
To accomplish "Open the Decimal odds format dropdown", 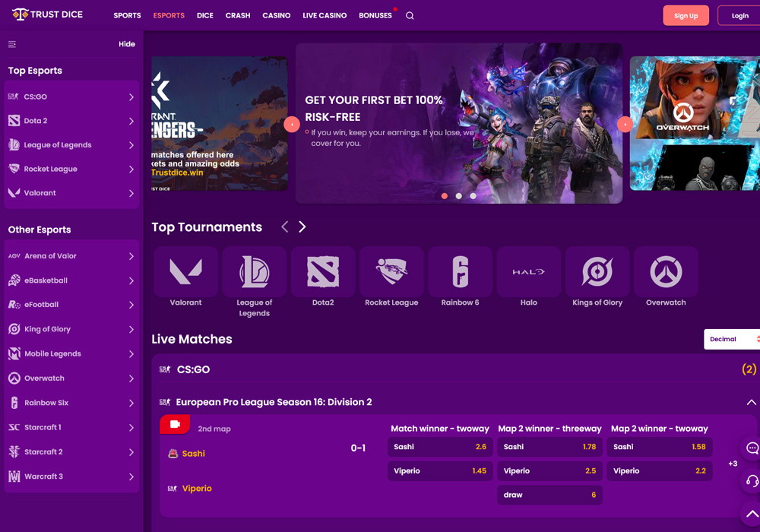I will click(x=732, y=339).
